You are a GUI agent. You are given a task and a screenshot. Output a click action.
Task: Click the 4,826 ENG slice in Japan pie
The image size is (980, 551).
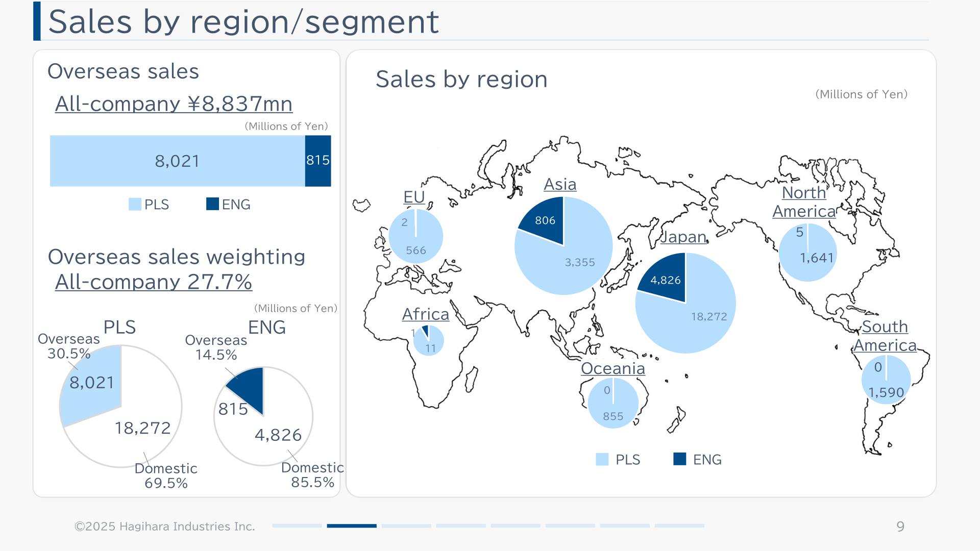pos(666,280)
